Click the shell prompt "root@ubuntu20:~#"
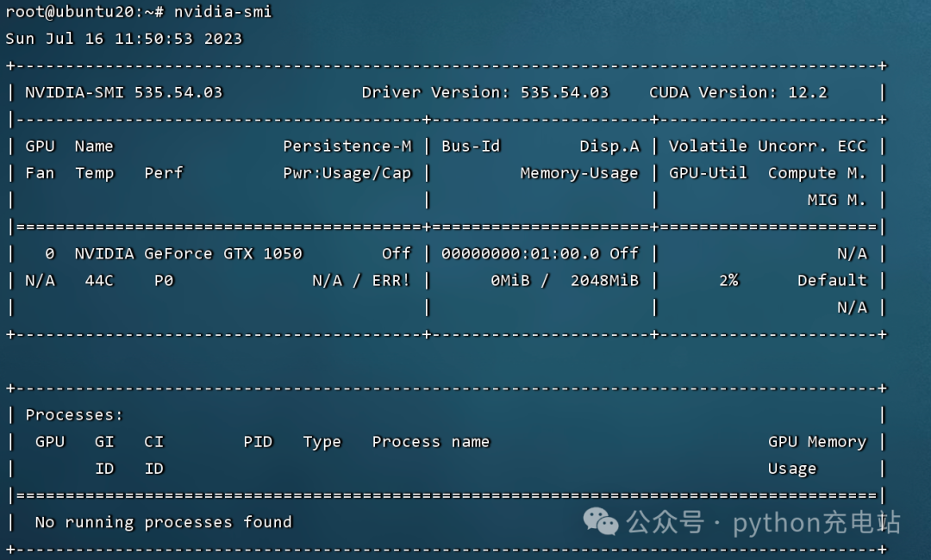This screenshot has width=931, height=560. point(84,12)
